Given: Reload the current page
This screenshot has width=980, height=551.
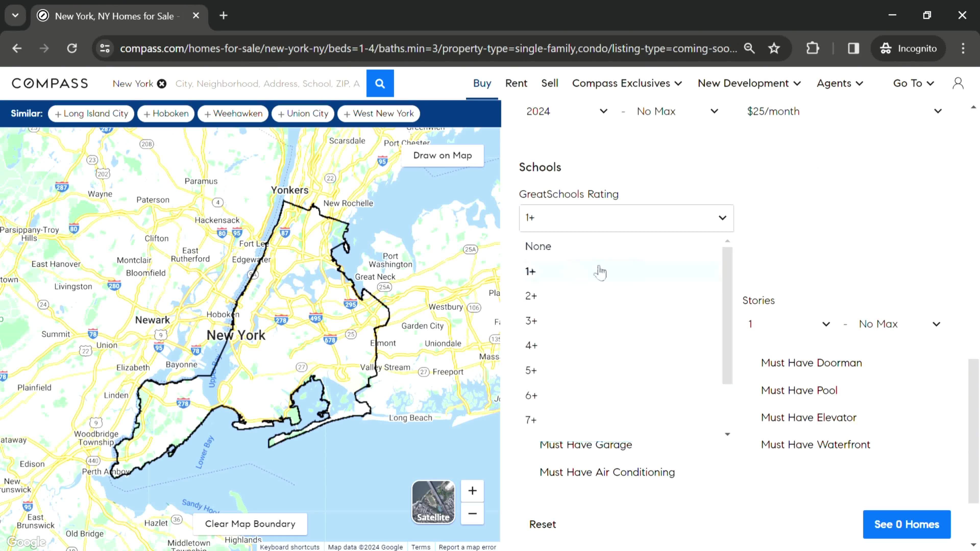Looking at the screenshot, I should [72, 48].
